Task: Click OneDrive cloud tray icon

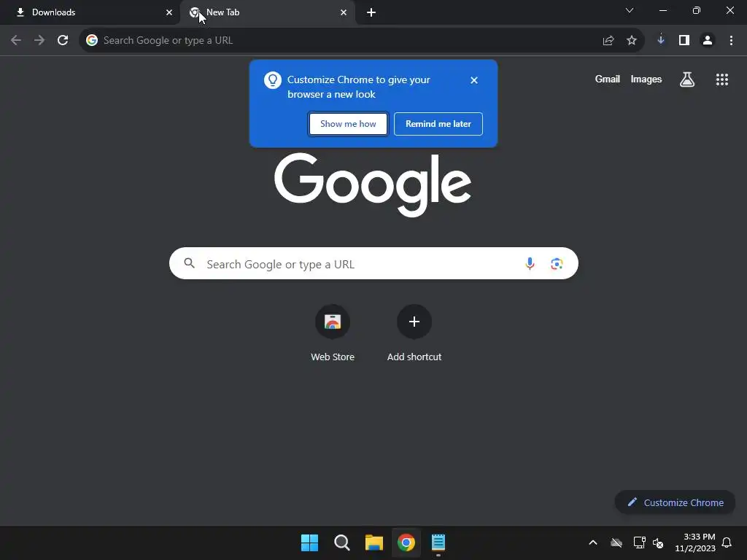Action: [616, 542]
